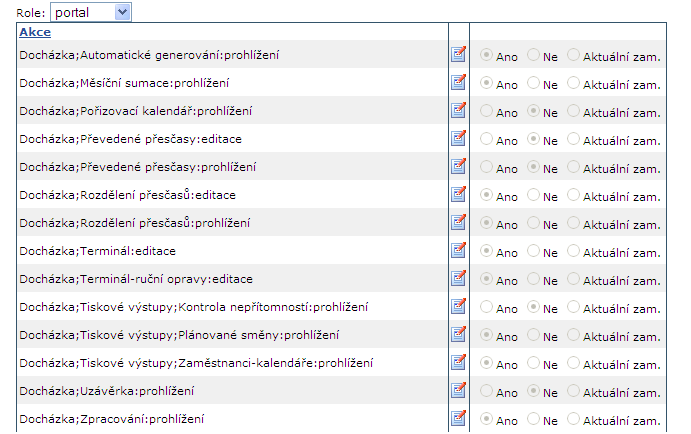
Task: Edit the Rozdělení přesčasů:editace row icon
Action: [x=458, y=194]
